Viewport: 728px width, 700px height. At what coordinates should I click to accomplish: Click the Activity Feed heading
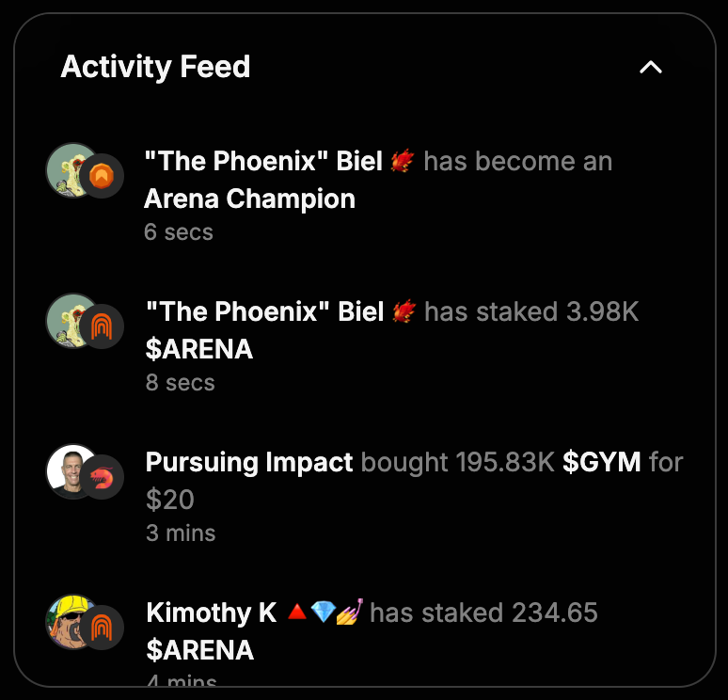[x=155, y=68]
